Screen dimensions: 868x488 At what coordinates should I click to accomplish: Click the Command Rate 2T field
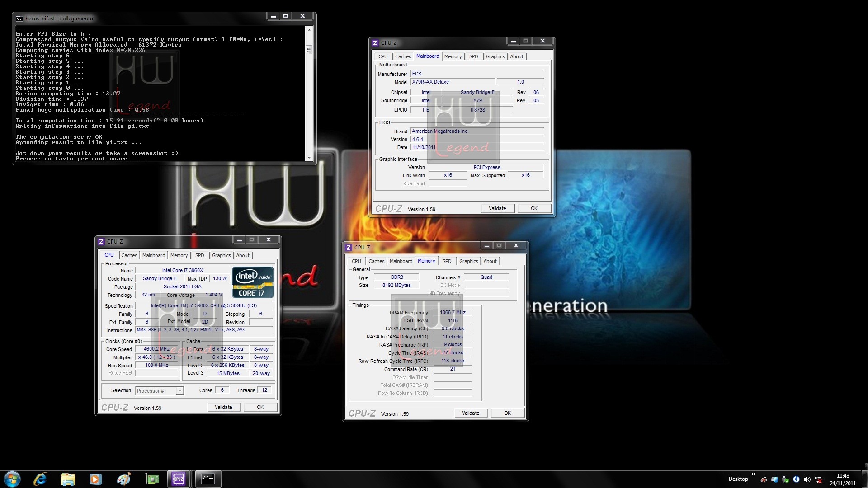pos(453,369)
